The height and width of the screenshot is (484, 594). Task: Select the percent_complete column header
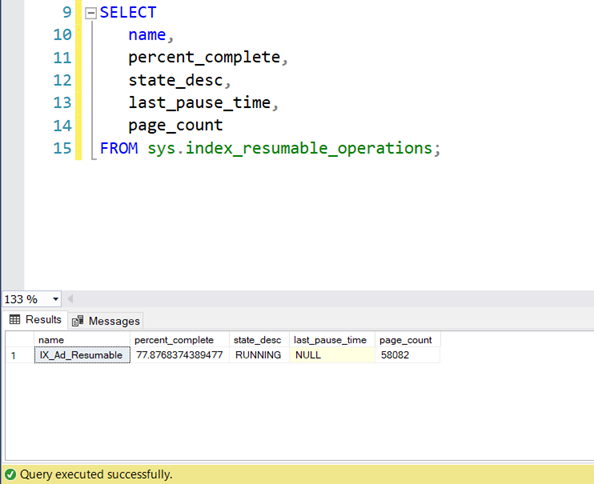180,340
